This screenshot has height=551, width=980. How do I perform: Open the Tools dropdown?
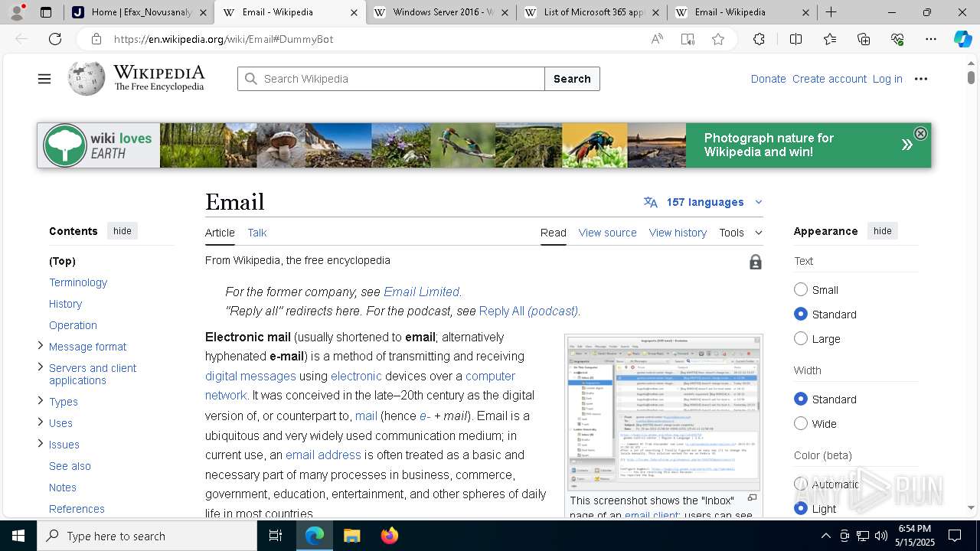(x=740, y=233)
